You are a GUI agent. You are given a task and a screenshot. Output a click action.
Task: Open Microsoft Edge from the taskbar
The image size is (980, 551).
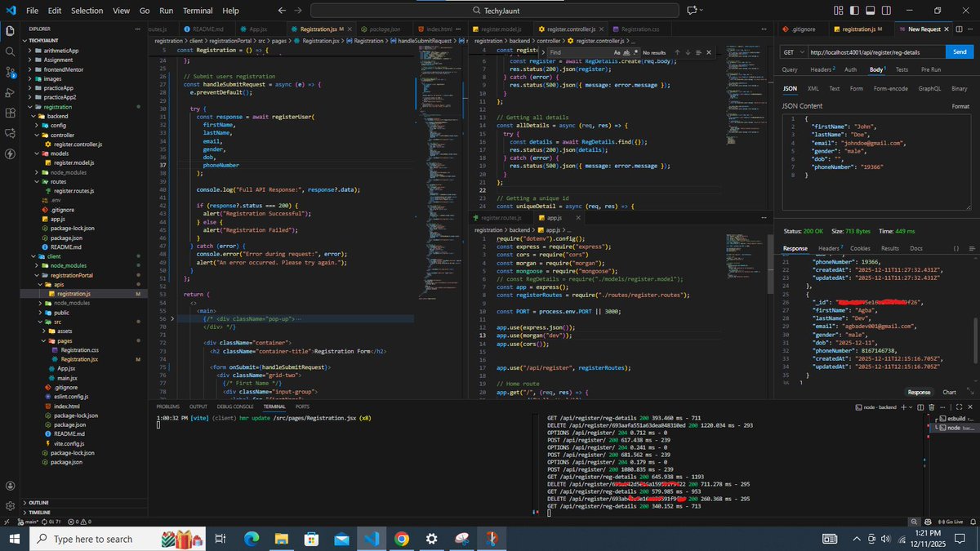coord(250,539)
